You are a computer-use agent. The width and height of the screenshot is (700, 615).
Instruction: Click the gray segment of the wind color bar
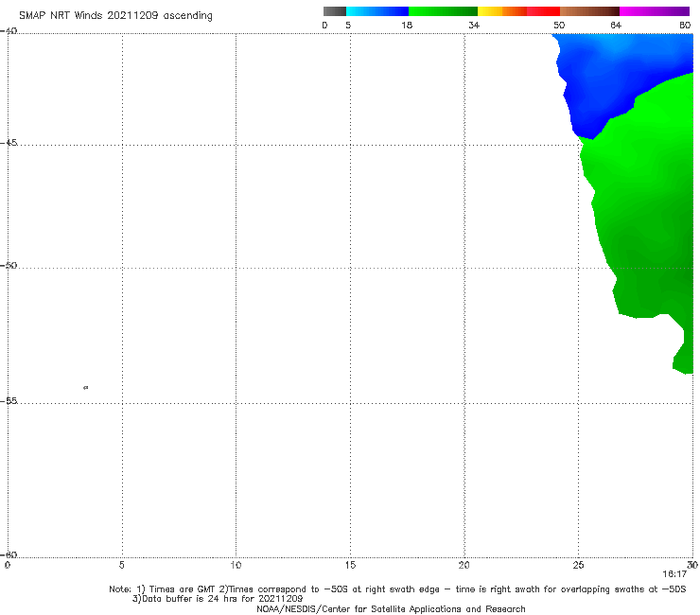(x=335, y=11)
